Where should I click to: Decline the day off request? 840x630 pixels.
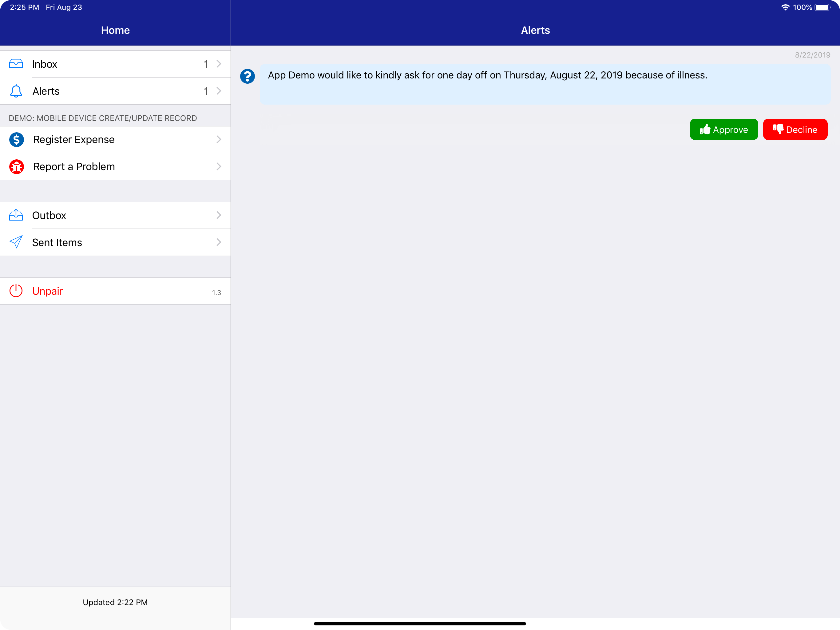tap(795, 129)
